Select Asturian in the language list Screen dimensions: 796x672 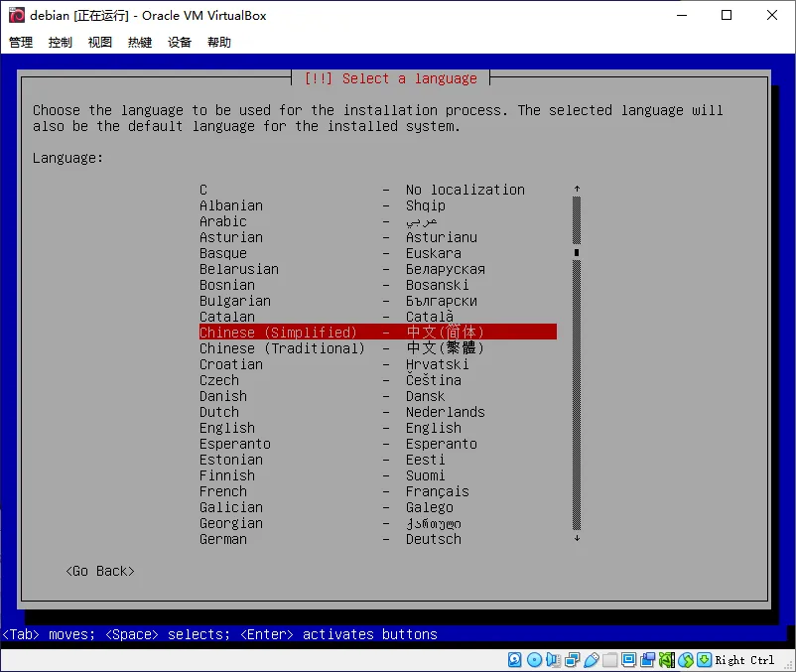pyautogui.click(x=378, y=237)
